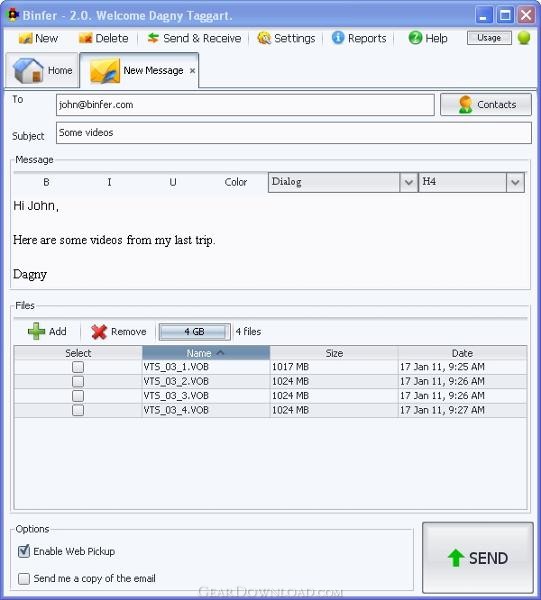
Task: Click the Binfer app icon in title bar
Action: point(13,15)
